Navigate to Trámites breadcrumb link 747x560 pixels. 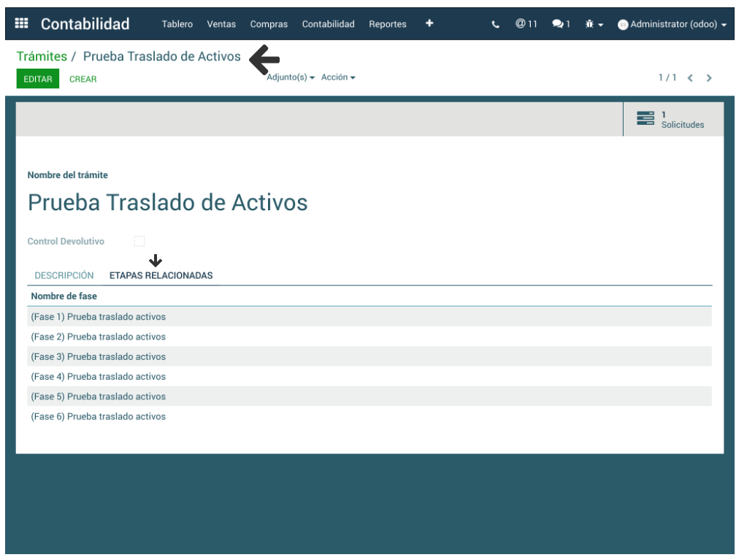42,56
